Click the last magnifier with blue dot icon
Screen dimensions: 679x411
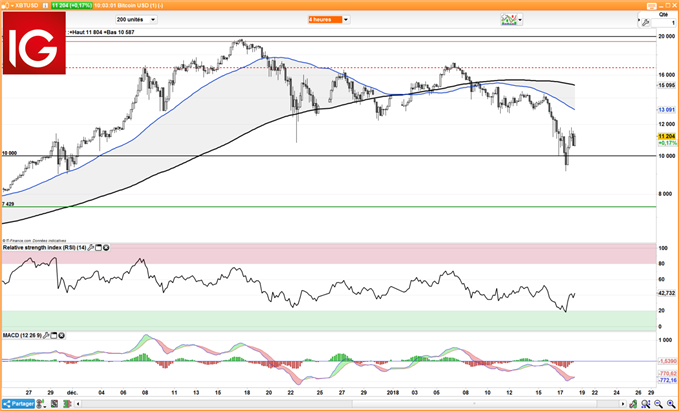[671, 404]
